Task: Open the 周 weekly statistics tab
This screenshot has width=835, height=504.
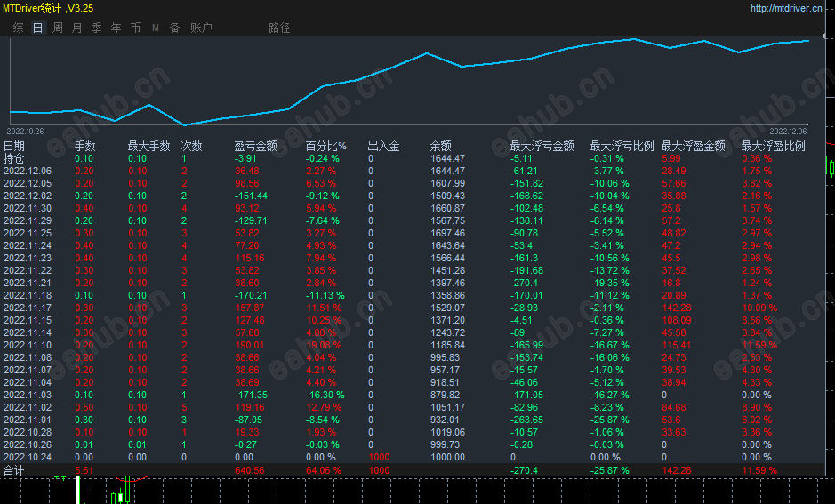Action: coord(58,28)
